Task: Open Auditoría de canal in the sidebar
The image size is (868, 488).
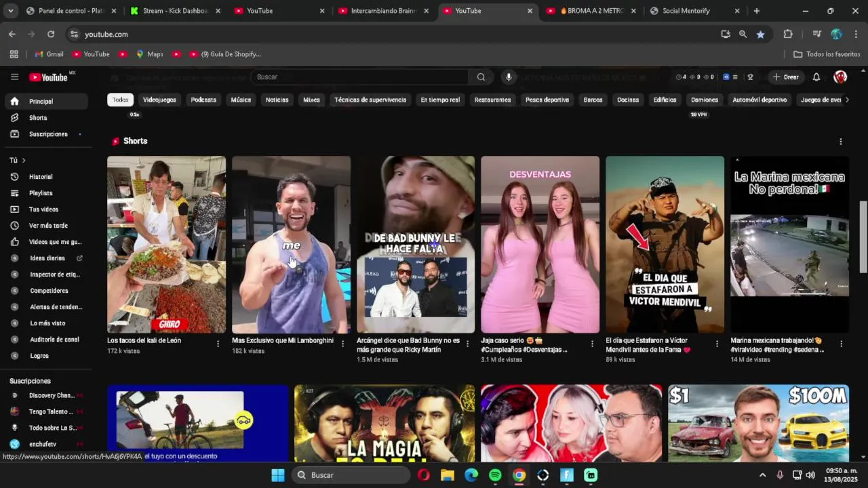Action: pyautogui.click(x=45, y=340)
